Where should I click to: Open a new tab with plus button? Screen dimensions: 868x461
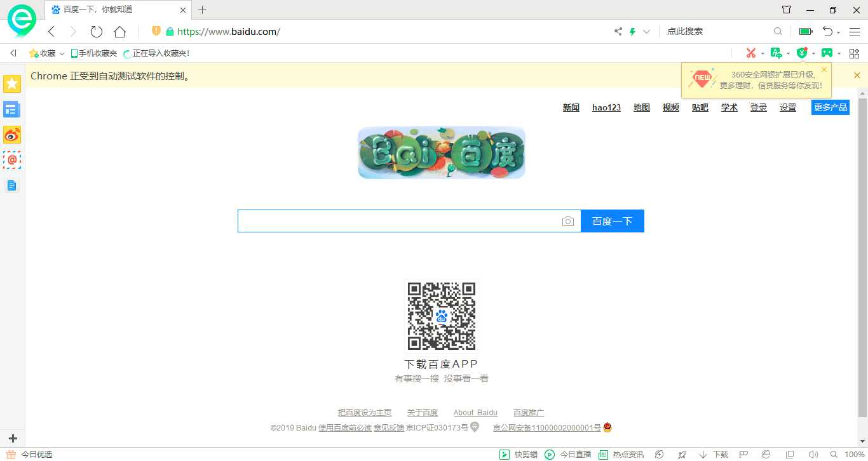pyautogui.click(x=203, y=10)
